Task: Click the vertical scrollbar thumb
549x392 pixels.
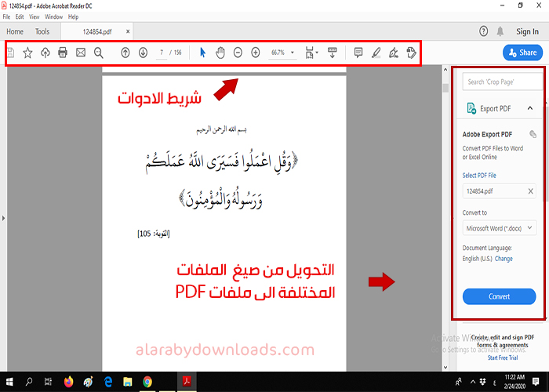Action: click(x=445, y=88)
